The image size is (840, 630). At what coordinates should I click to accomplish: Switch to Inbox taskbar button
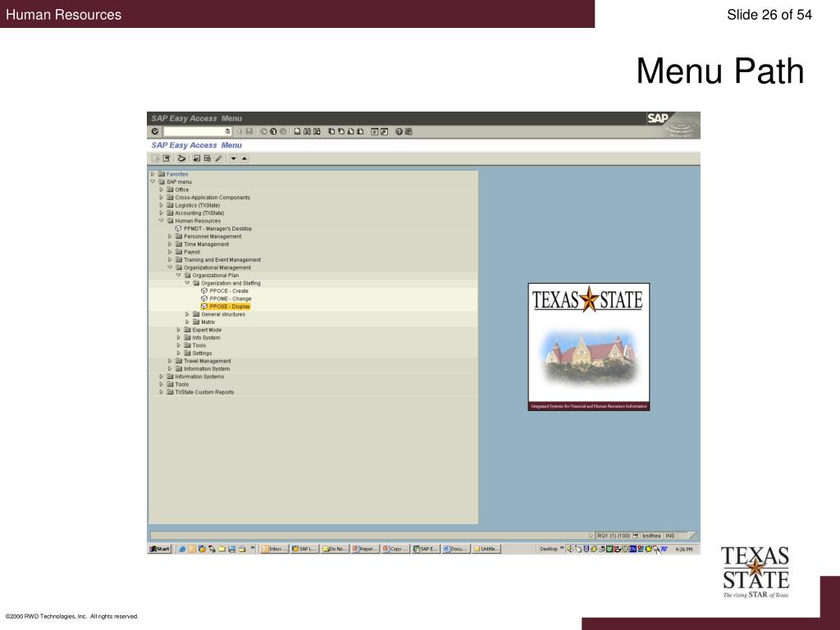[x=275, y=549]
